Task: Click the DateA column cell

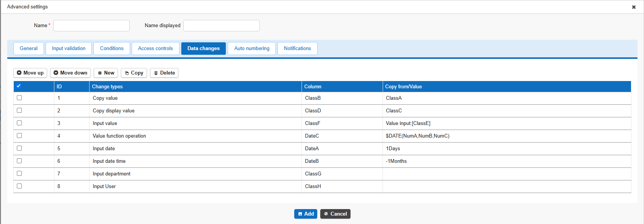Action: pyautogui.click(x=342, y=149)
